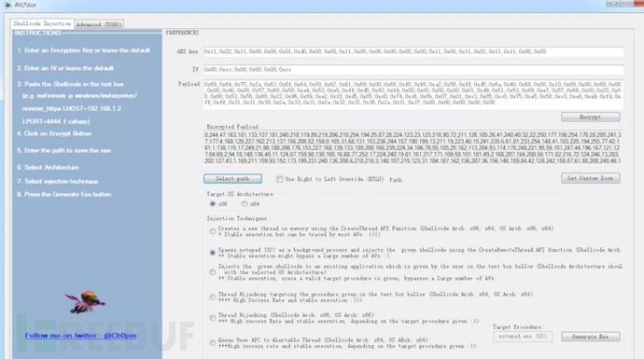Viewport: 644px width, 359px height.
Task: Focus the Target Procedure text box
Action: (x=523, y=337)
